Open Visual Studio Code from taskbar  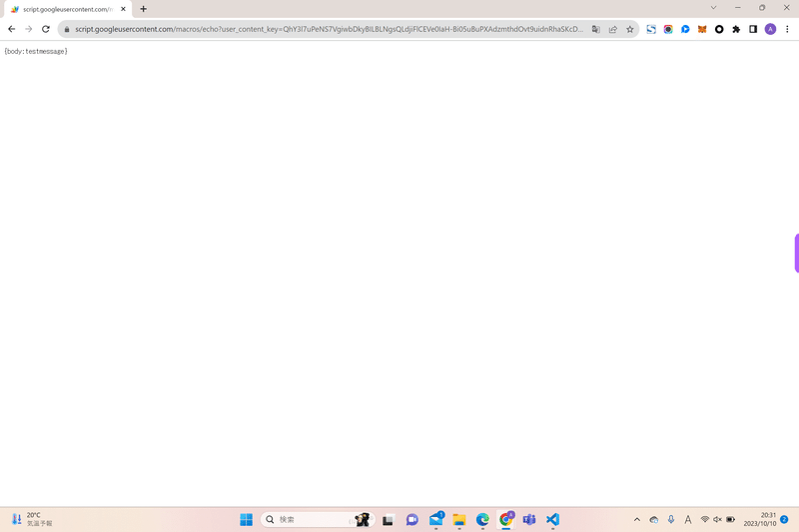click(553, 519)
